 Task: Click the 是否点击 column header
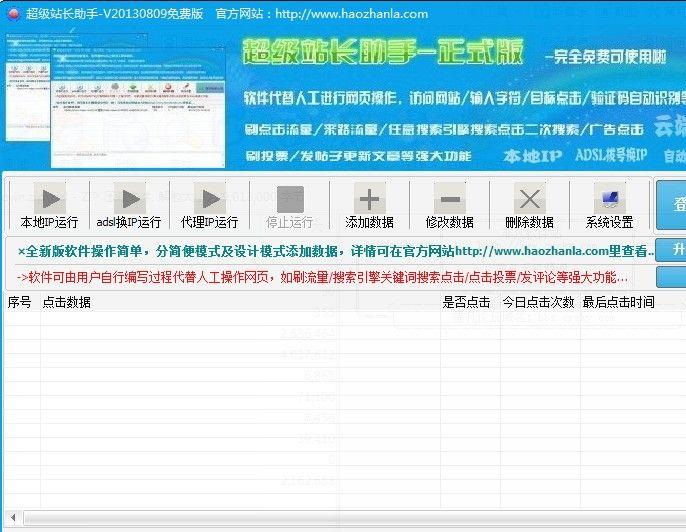click(469, 302)
